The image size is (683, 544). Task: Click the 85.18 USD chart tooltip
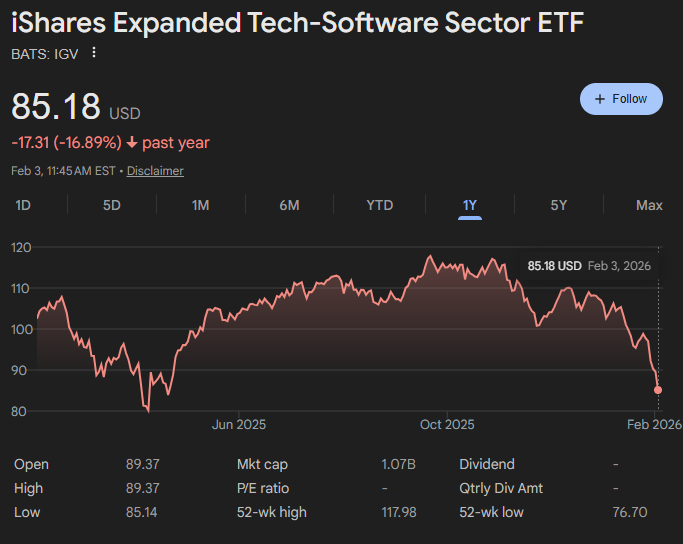pos(589,266)
